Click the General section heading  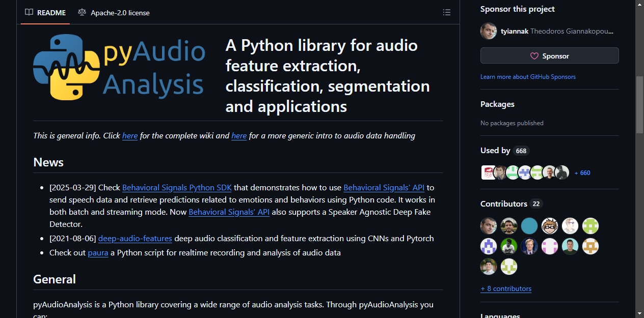point(55,279)
